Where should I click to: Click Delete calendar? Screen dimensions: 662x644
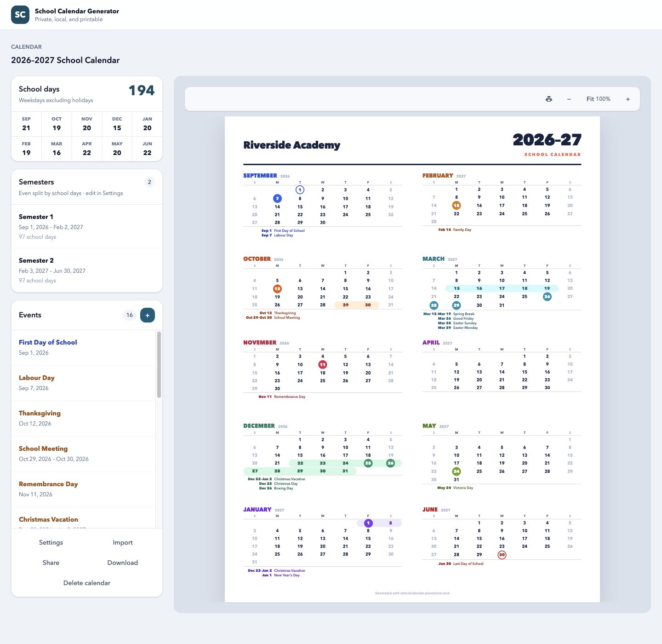(87, 583)
